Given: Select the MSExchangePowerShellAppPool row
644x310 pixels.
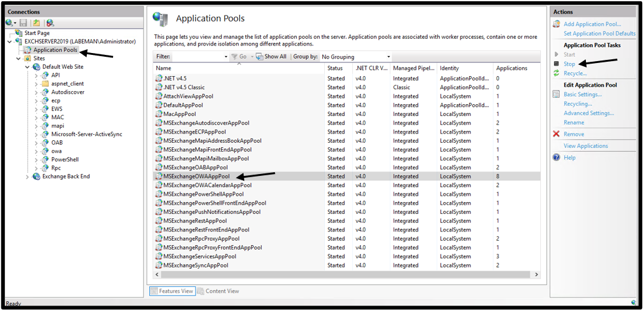Looking at the screenshot, I should click(347, 194).
